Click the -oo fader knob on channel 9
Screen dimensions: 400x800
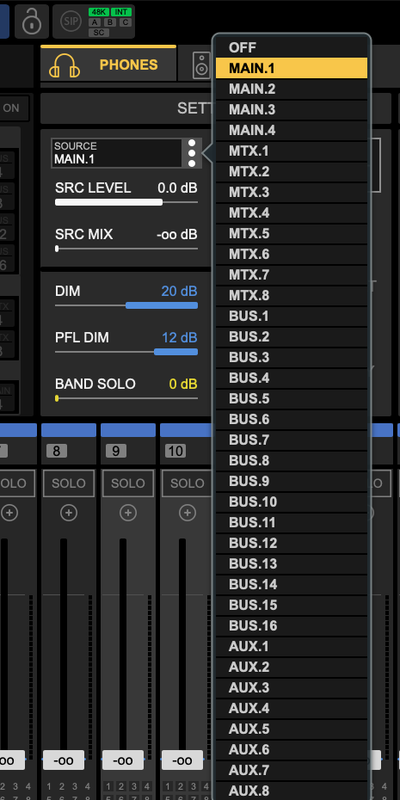coord(123,760)
